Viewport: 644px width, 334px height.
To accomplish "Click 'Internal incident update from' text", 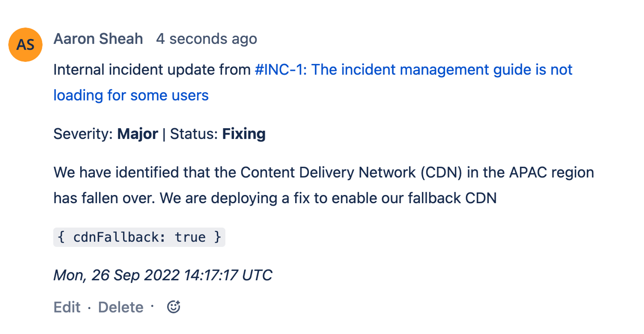I will 152,70.
